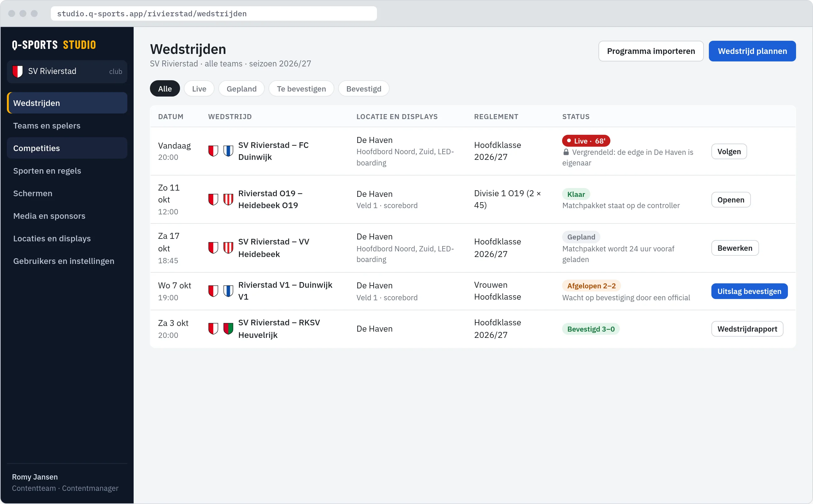Navigate to Sporten en regels
The width and height of the screenshot is (813, 504).
pyautogui.click(x=67, y=171)
